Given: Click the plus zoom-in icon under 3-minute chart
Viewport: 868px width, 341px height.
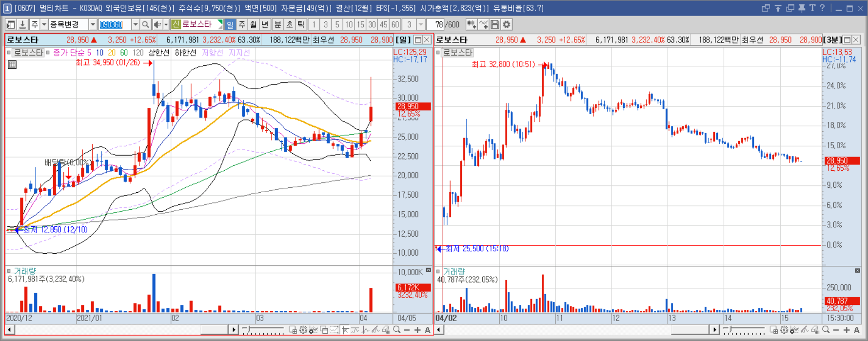Looking at the screenshot, I should pos(847,330).
